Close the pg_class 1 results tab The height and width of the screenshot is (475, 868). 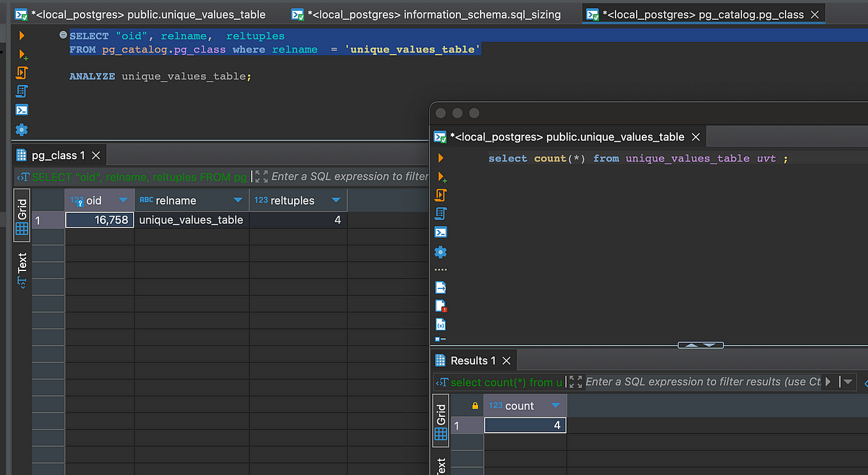(96, 155)
